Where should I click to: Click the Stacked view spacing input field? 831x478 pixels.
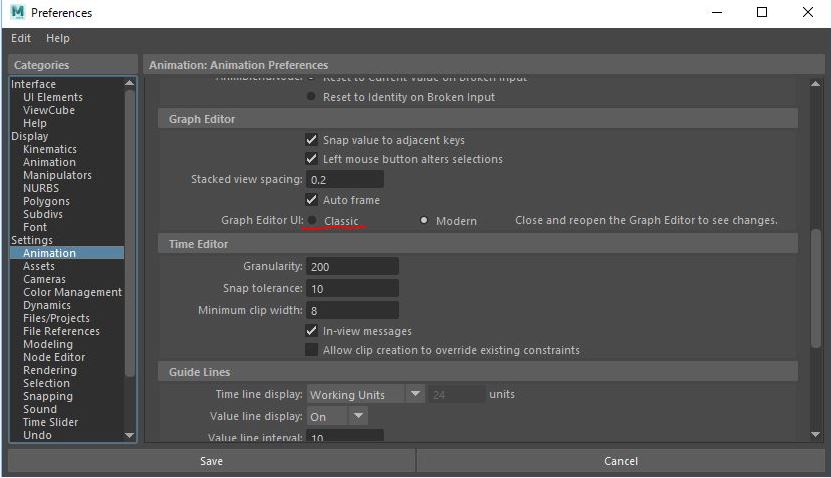(x=345, y=180)
